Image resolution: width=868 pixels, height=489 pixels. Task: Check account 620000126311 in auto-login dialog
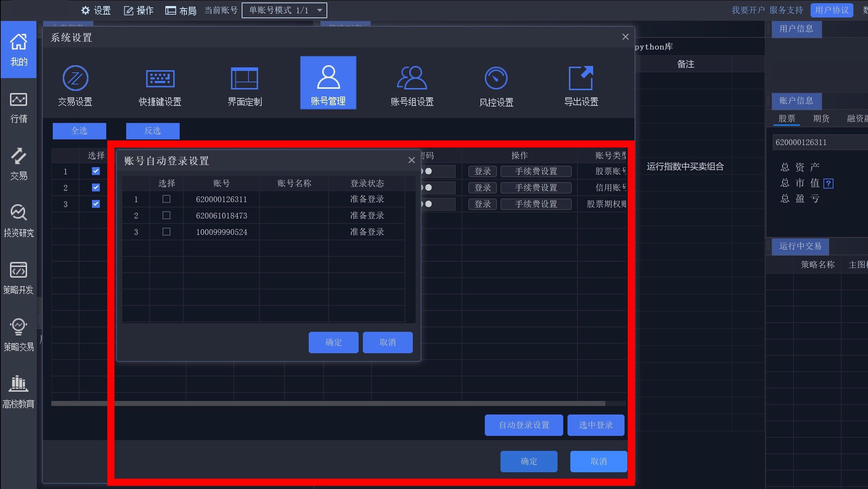click(x=166, y=199)
